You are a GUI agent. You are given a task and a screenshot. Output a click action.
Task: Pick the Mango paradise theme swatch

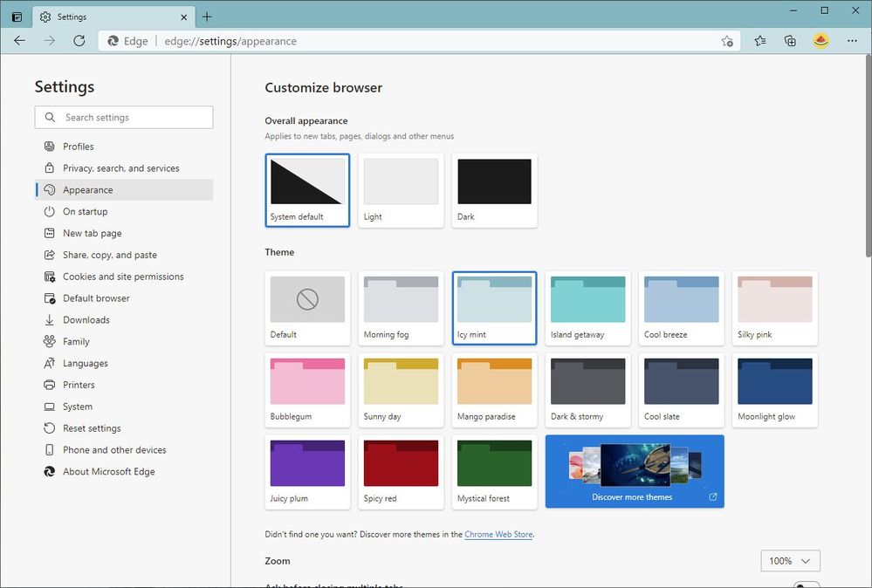tap(494, 390)
